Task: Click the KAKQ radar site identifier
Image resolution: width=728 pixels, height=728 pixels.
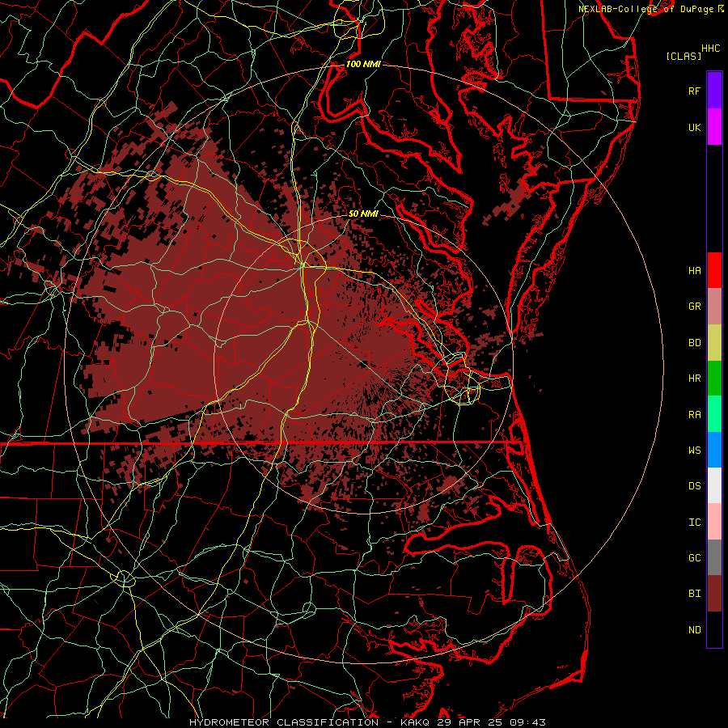Action: pos(417,722)
